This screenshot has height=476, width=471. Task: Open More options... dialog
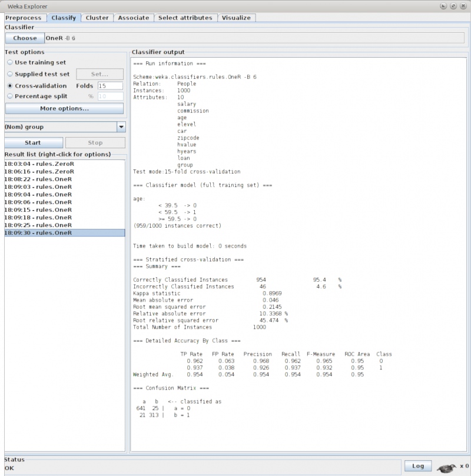coord(64,109)
